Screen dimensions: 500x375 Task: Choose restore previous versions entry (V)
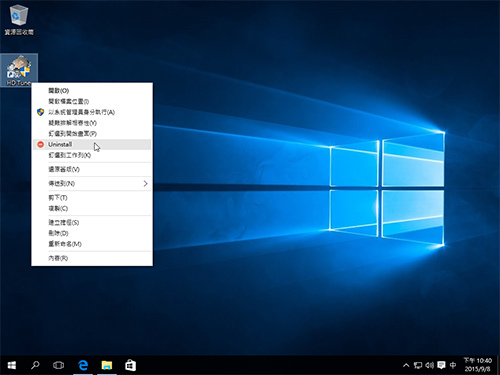(92, 169)
